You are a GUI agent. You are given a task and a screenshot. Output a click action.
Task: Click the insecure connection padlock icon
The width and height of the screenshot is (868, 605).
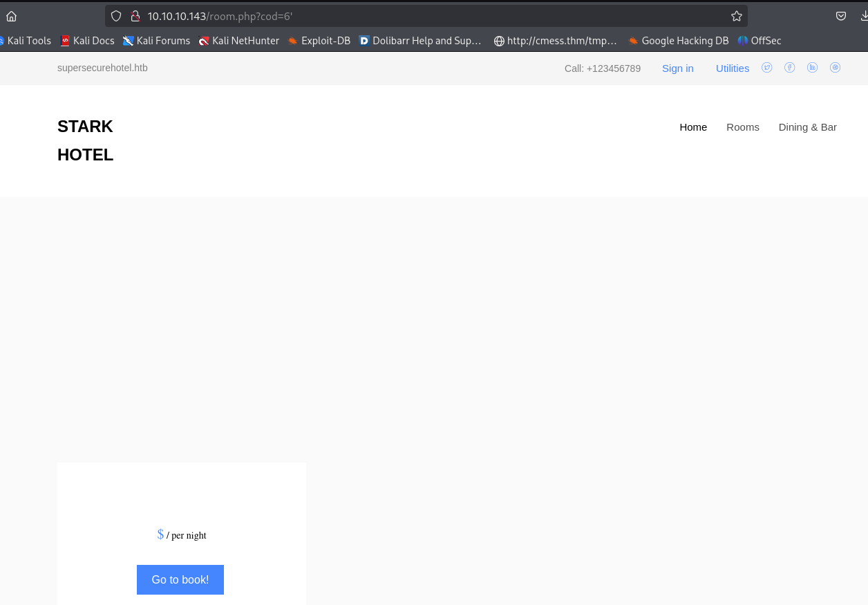point(135,16)
